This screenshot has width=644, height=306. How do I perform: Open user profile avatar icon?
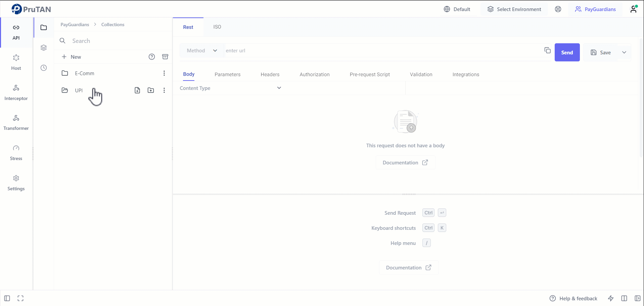tap(634, 9)
